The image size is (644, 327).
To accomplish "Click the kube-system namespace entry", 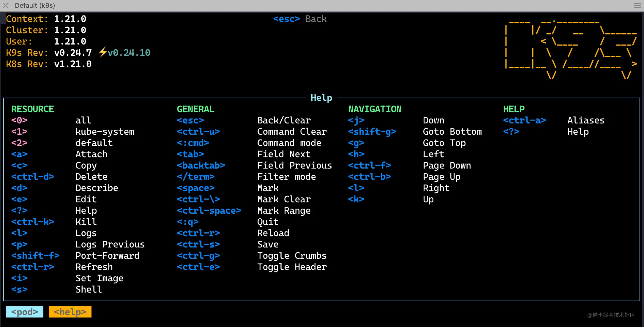I will (x=105, y=132).
